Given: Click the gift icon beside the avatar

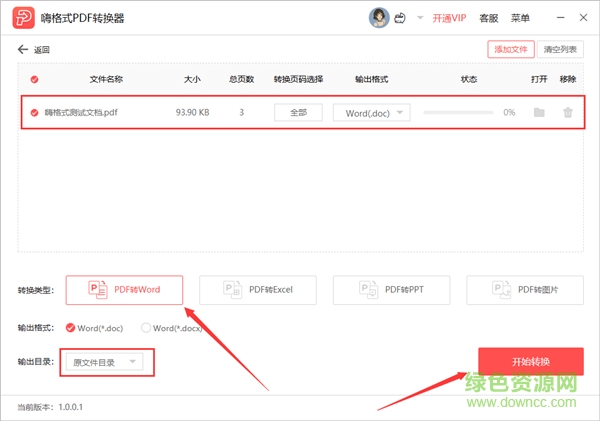Looking at the screenshot, I should click(x=400, y=18).
